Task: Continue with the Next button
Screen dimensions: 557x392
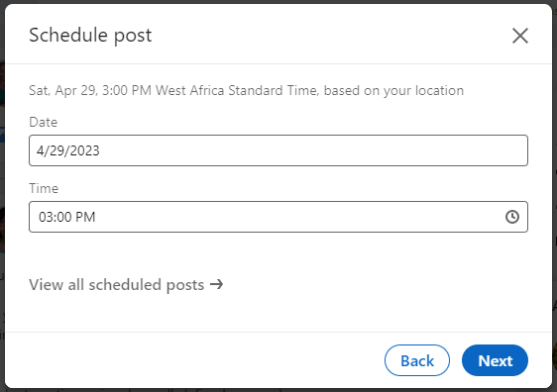Action: tap(495, 360)
